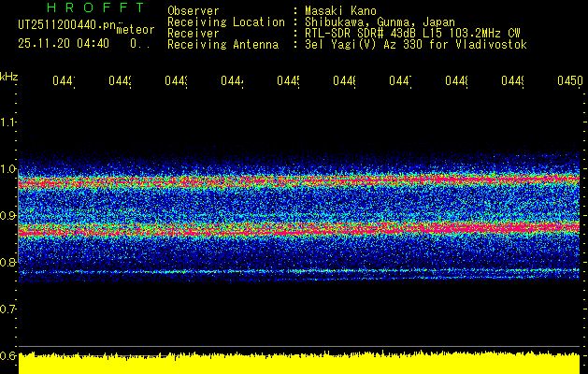Click the 25.11.20 04:40 timestamp

[x=64, y=43]
